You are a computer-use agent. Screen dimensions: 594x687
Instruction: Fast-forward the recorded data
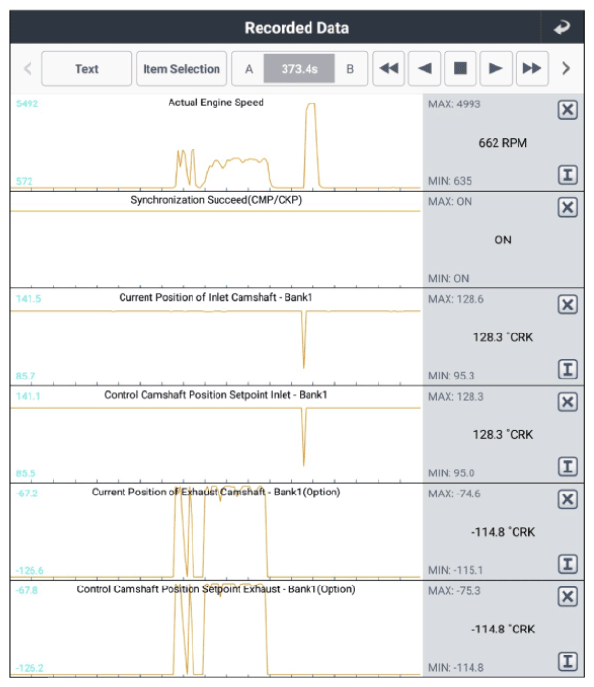[x=532, y=68]
